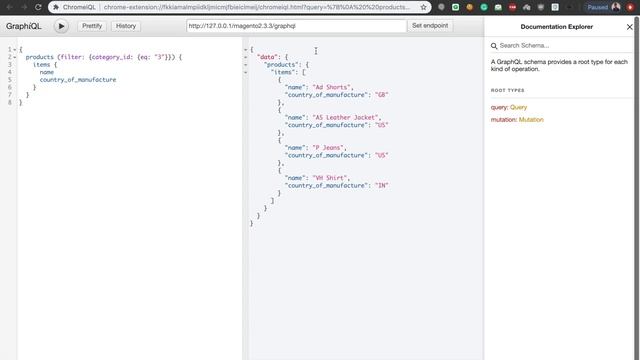Click the ROOT TYPES section label
640x360 pixels.
(507, 90)
